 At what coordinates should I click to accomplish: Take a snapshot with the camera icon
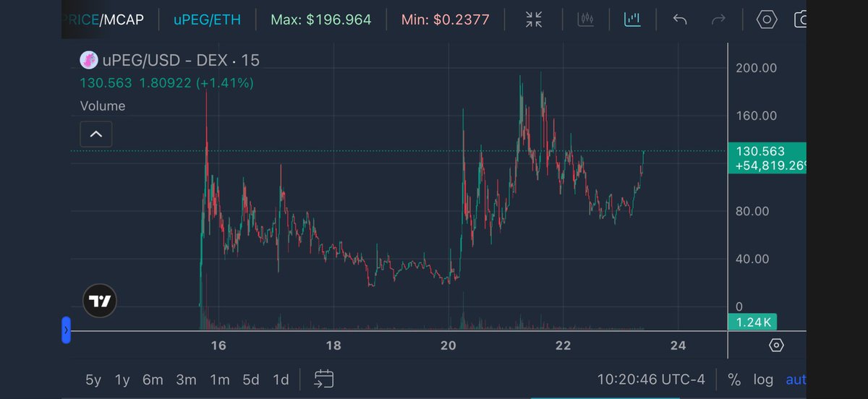800,20
